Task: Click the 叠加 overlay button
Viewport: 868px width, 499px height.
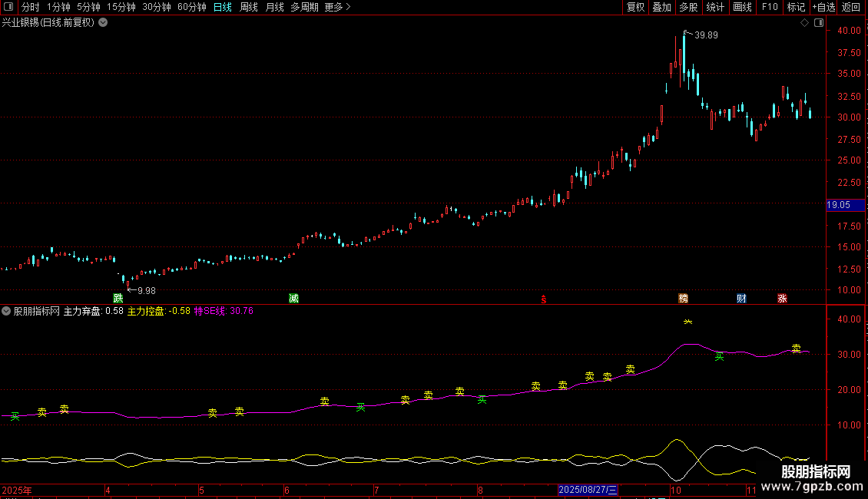Action: pyautogui.click(x=661, y=7)
